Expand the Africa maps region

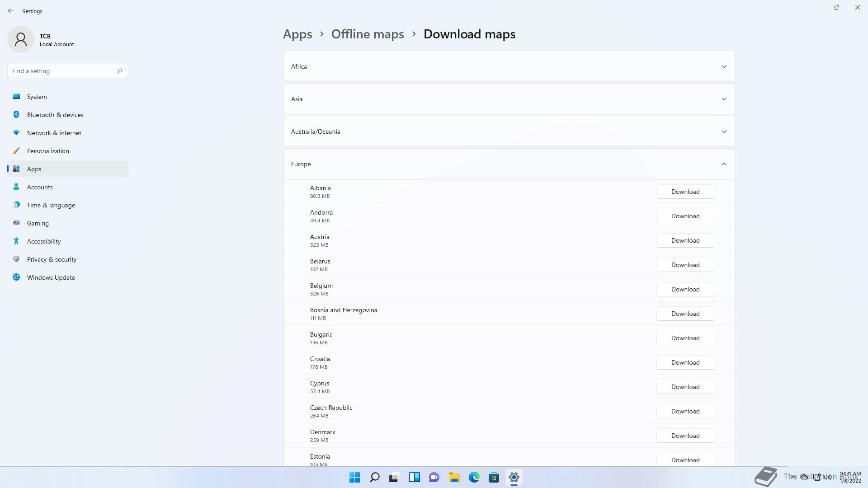coord(509,66)
